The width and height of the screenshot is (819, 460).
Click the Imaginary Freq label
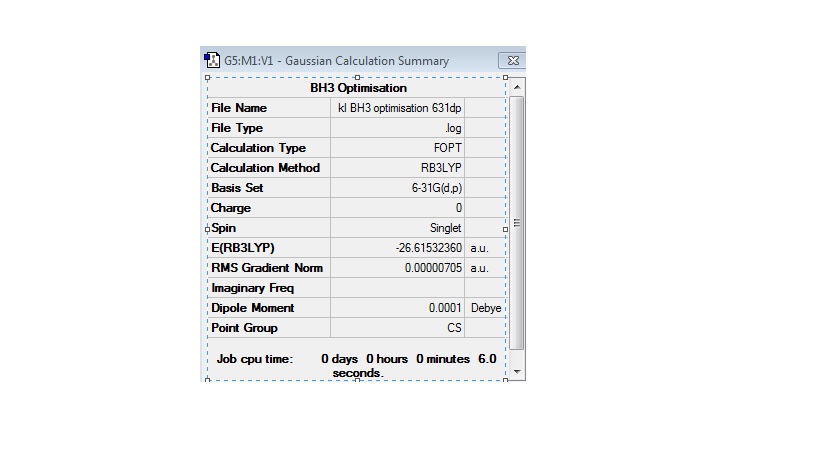tap(252, 288)
